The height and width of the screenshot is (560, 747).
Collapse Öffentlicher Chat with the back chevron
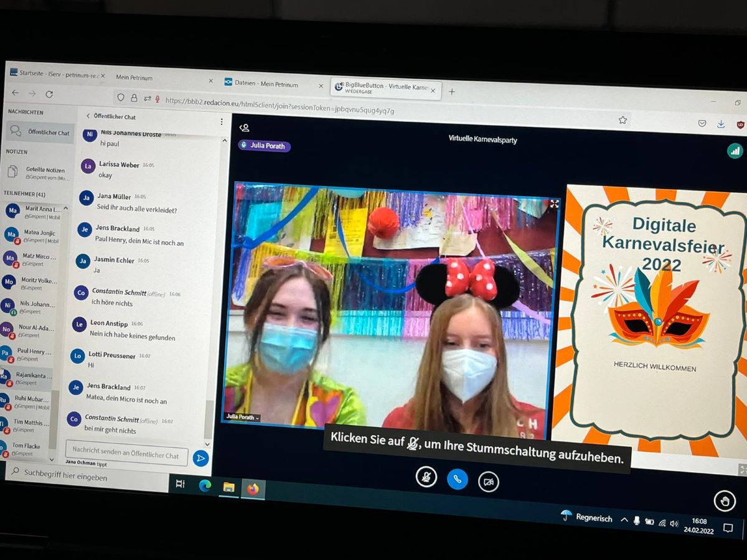point(88,116)
